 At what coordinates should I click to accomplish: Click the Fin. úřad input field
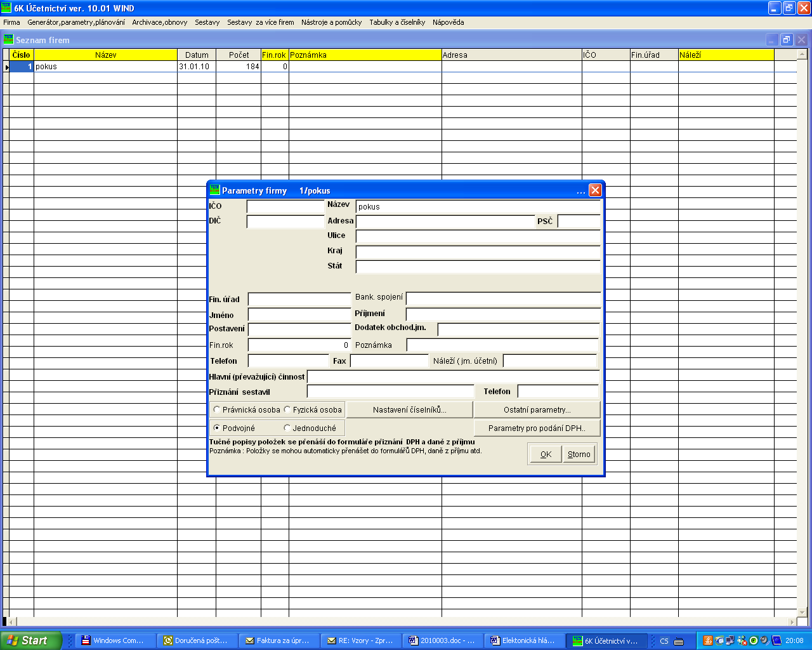coord(299,299)
